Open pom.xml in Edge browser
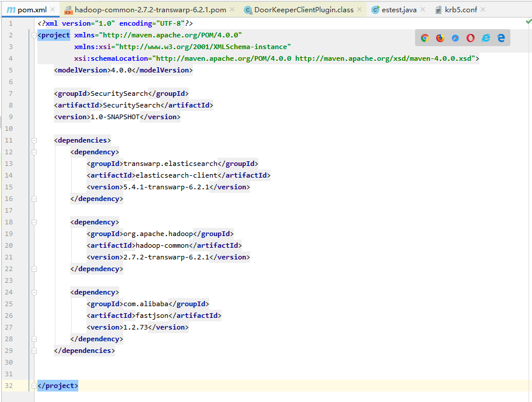The image size is (532, 402). (x=501, y=38)
